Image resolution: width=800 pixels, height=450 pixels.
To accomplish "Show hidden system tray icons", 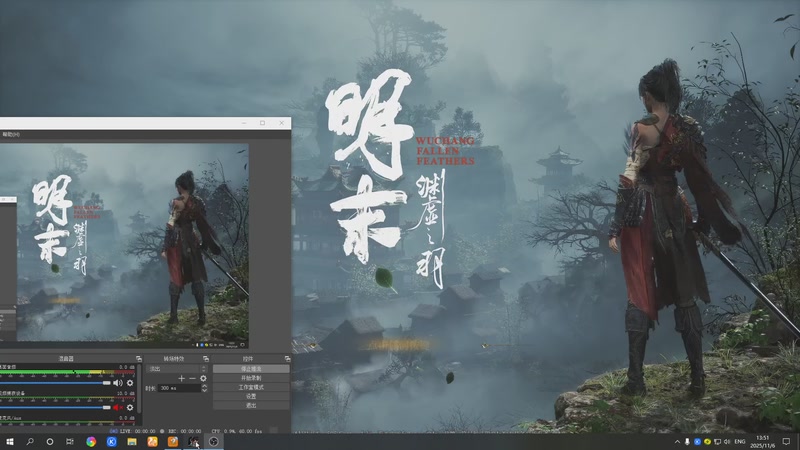I will point(677,442).
